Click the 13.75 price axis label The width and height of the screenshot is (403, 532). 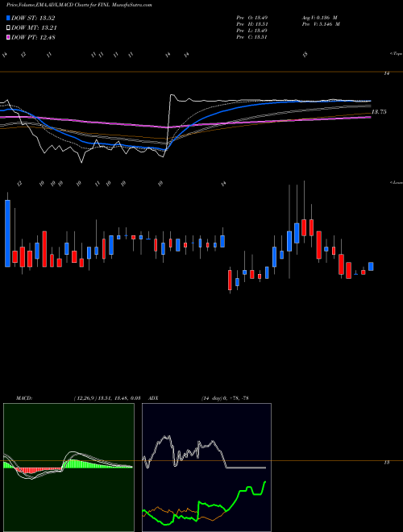click(379, 112)
